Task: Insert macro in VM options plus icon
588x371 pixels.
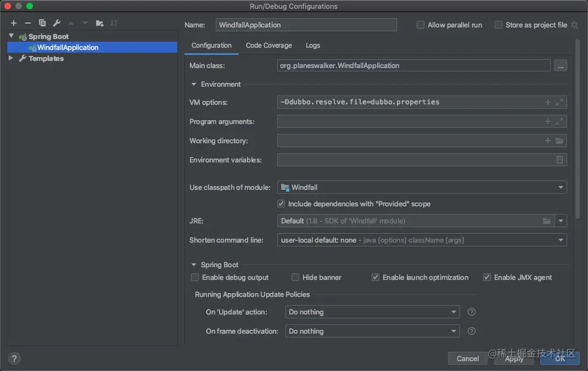Action: coord(548,102)
